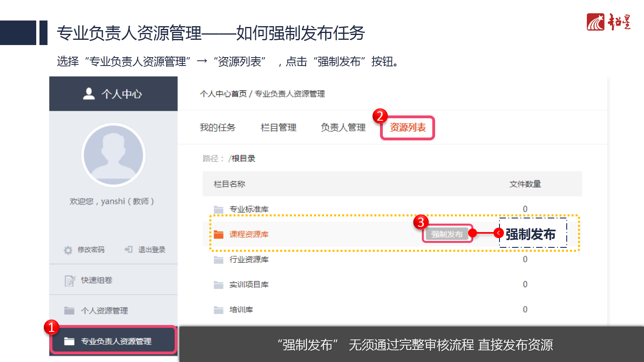Click the /根目录 path link
Viewport: 644px width, 362px height.
tap(242, 158)
